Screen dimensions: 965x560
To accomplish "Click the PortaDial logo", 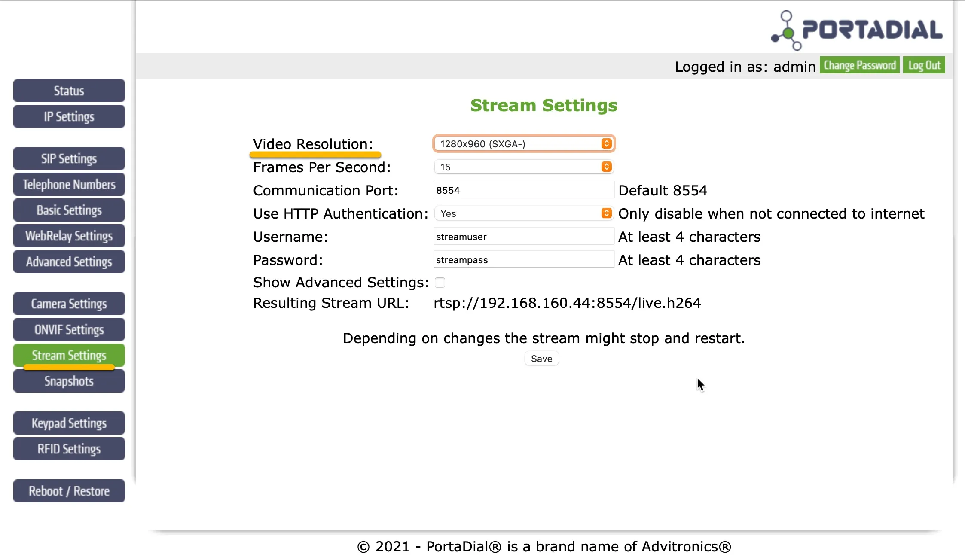I will tap(857, 30).
